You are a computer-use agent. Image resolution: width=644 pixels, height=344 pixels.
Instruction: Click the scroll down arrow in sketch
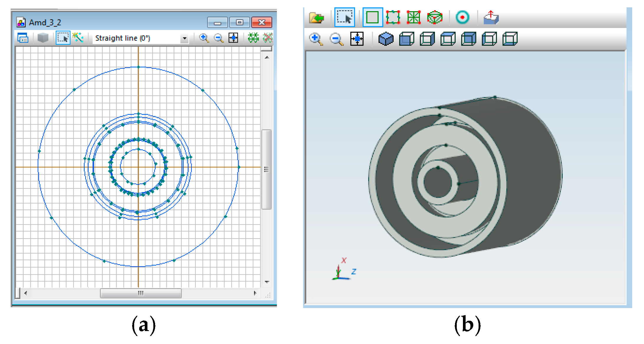point(267,282)
